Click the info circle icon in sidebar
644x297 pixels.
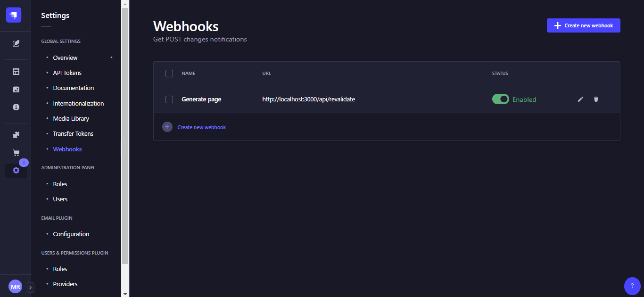(16, 107)
